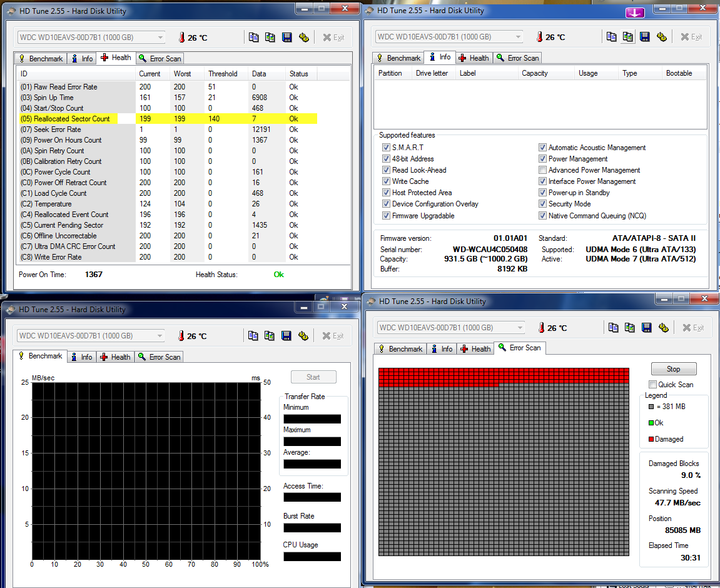The height and width of the screenshot is (588, 720).
Task: Save screenshot floppy icon in Health window
Action: [287, 37]
